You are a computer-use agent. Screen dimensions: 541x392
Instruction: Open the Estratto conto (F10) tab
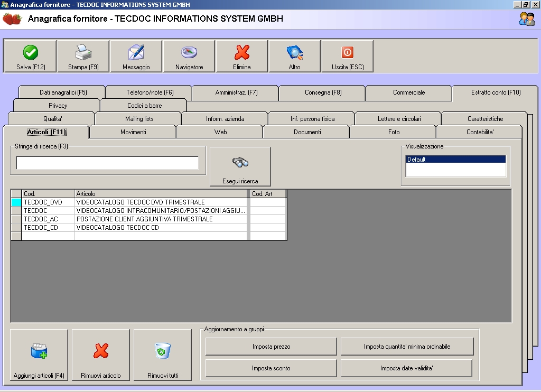pyautogui.click(x=496, y=92)
